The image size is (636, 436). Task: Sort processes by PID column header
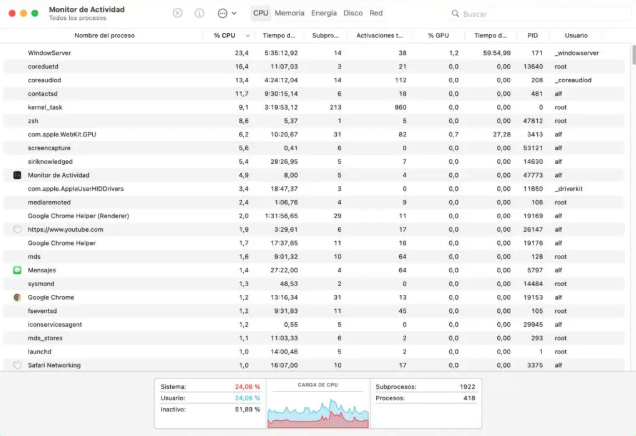tap(532, 35)
